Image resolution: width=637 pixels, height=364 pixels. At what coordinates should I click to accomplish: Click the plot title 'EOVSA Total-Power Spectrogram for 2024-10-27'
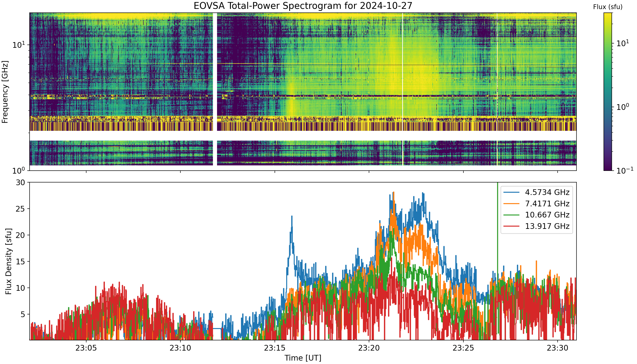point(303,5)
